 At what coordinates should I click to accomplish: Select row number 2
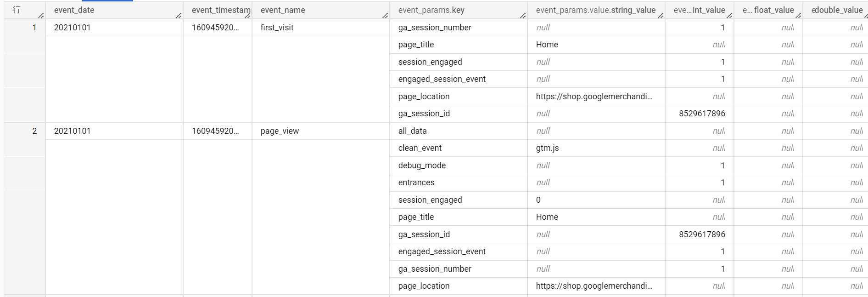pyautogui.click(x=34, y=131)
